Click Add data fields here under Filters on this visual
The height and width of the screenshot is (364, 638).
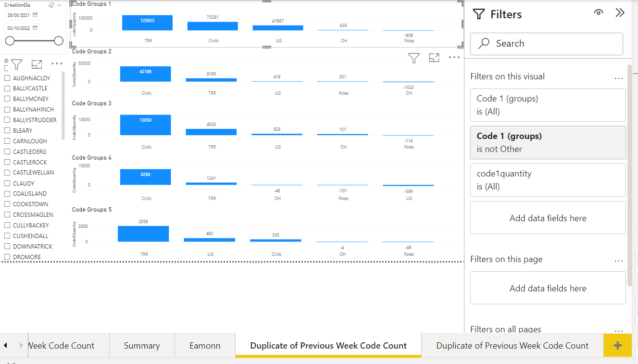coord(548,218)
